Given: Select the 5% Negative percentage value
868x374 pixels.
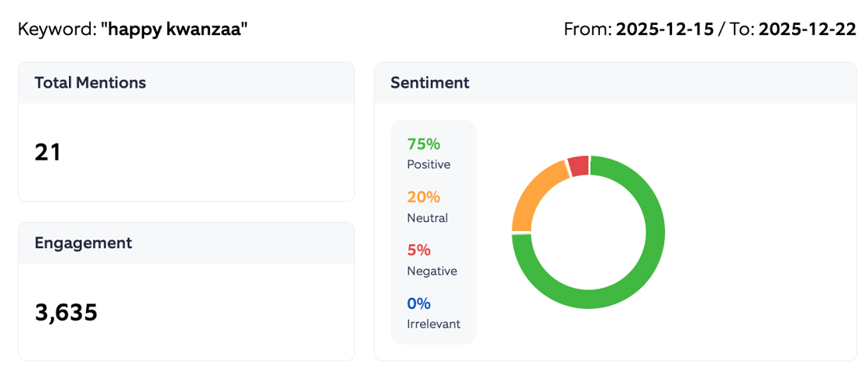Looking at the screenshot, I should click(418, 251).
